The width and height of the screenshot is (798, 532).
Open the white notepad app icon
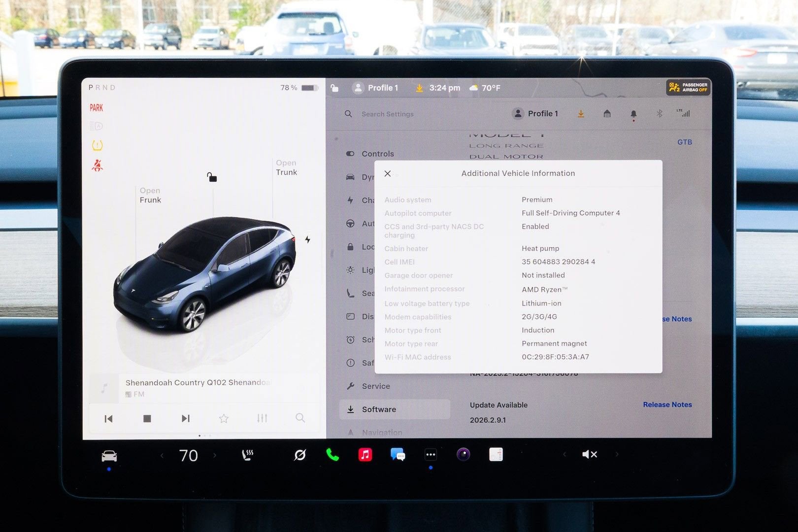[x=496, y=454]
